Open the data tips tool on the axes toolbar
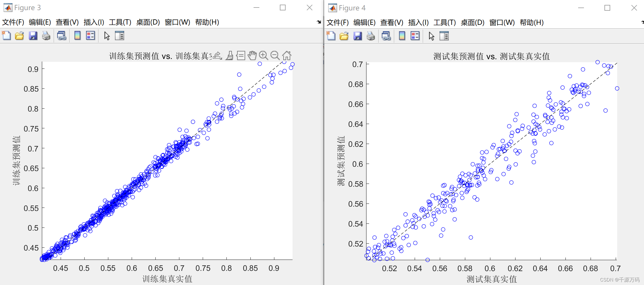 click(x=241, y=55)
